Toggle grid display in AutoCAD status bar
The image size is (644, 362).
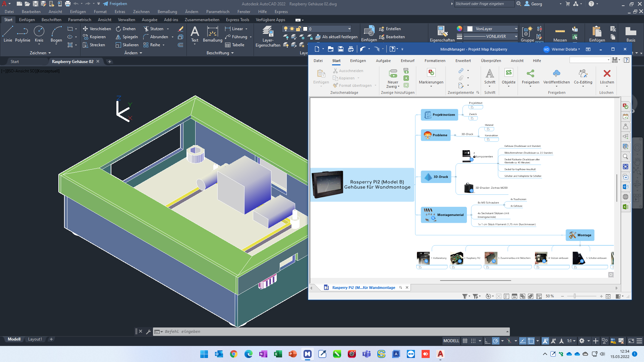(465, 341)
